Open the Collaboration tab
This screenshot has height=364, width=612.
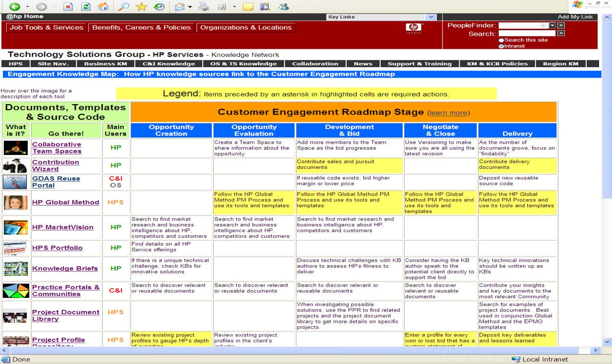coord(315,64)
